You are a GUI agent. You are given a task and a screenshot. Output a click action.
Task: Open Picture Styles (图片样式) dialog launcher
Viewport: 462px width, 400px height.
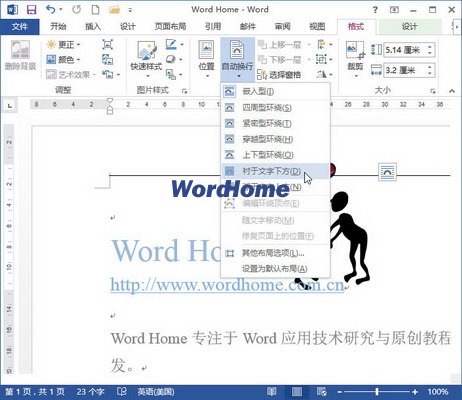[184, 91]
